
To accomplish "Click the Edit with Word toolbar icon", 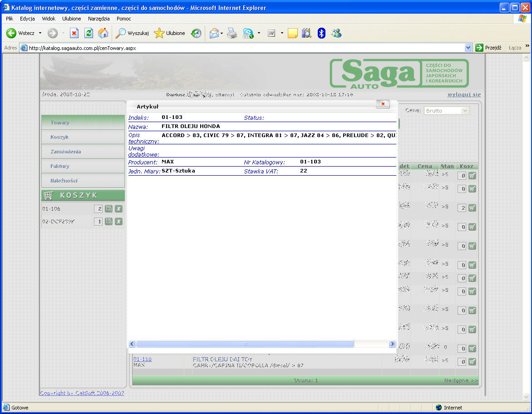I will (271, 33).
